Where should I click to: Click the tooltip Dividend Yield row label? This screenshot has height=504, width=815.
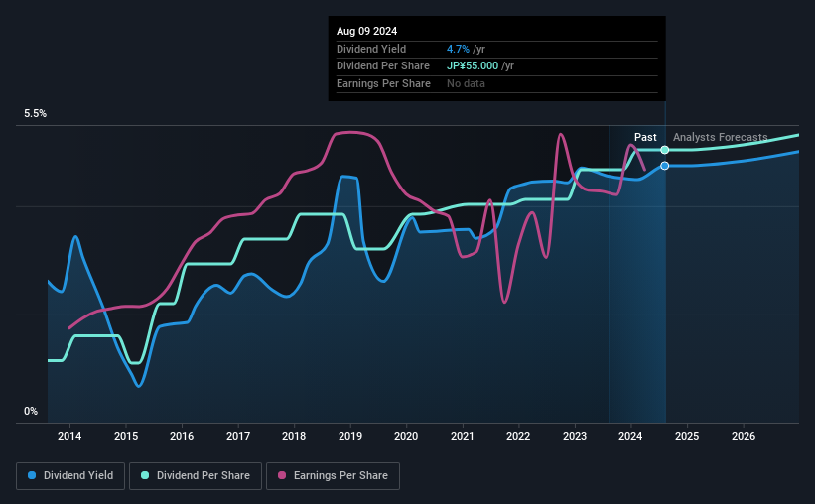point(371,49)
